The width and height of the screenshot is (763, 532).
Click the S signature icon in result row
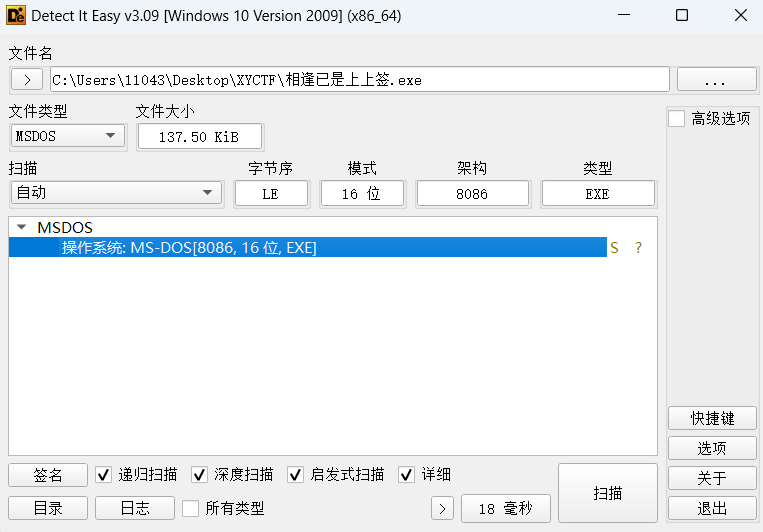tap(614, 248)
